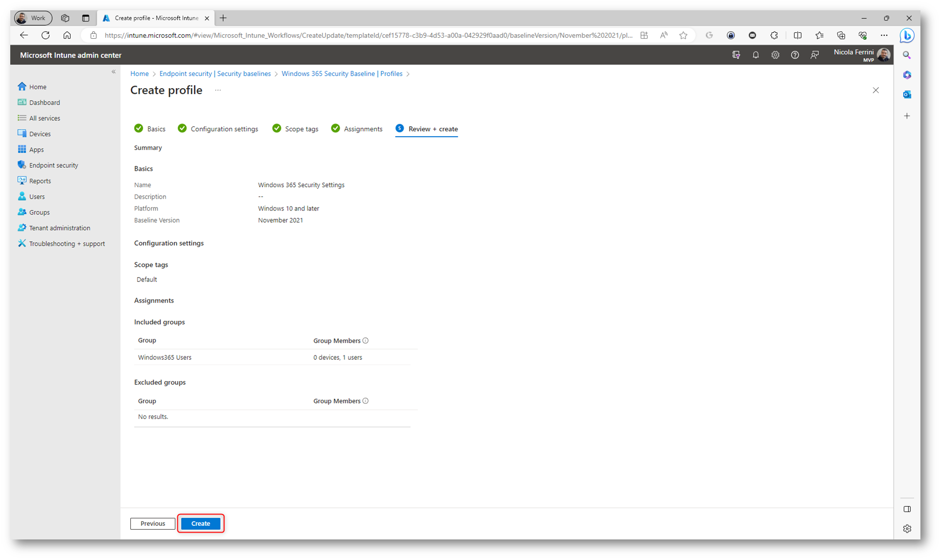The width and height of the screenshot is (941, 560).
Task: Open the Copilot/directory icon in header
Action: 736,55
